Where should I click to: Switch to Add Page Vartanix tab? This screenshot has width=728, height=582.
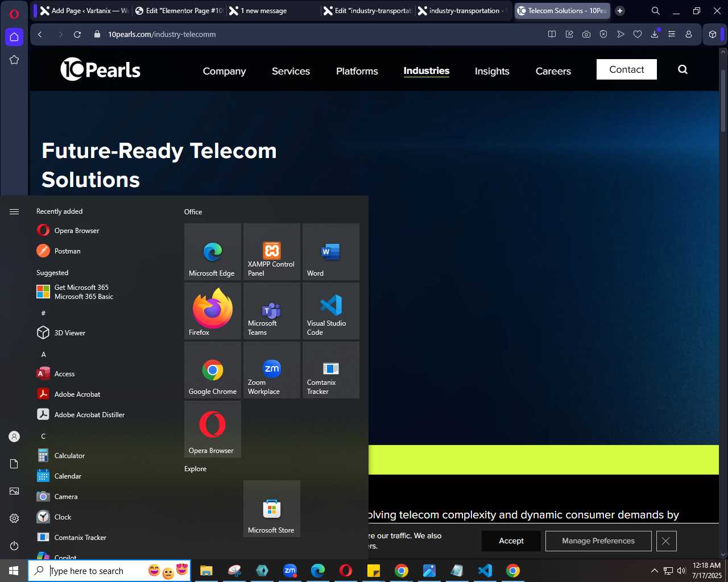84,11
